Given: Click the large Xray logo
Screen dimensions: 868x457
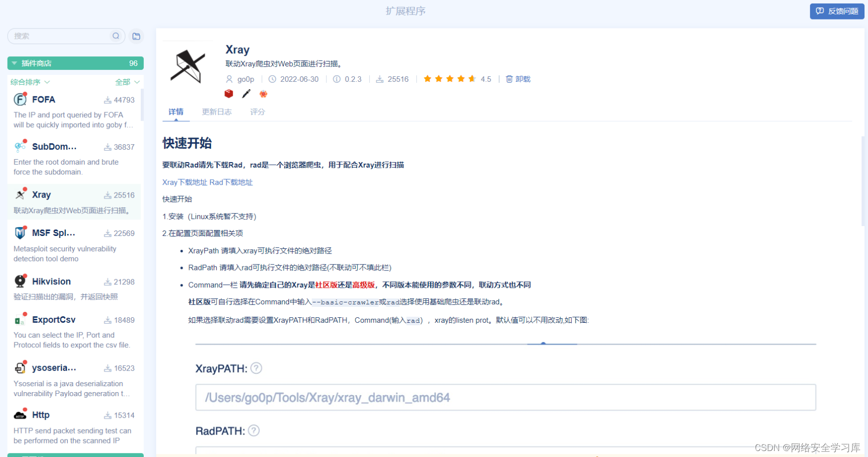Looking at the screenshot, I should pos(188,66).
